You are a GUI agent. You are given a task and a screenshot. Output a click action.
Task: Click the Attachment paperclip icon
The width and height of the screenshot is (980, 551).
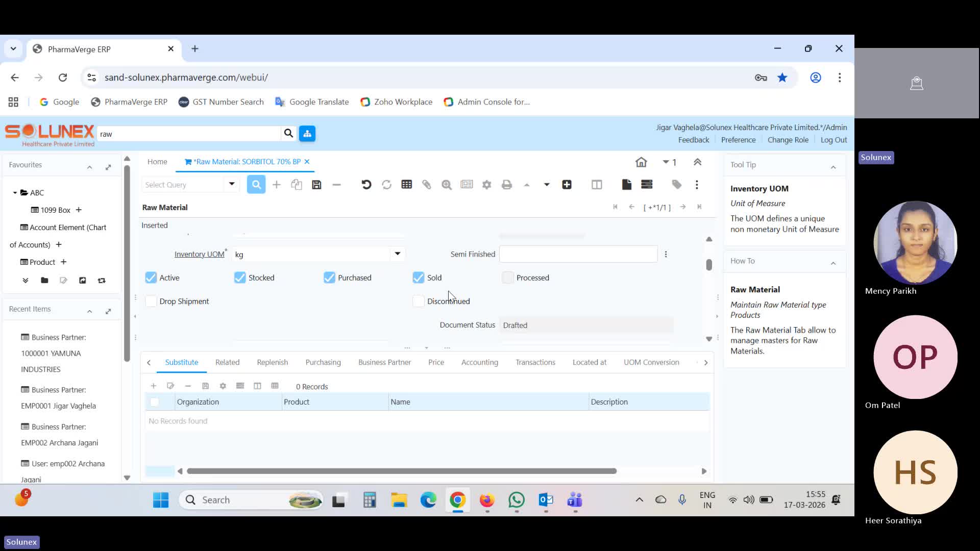[x=427, y=185]
